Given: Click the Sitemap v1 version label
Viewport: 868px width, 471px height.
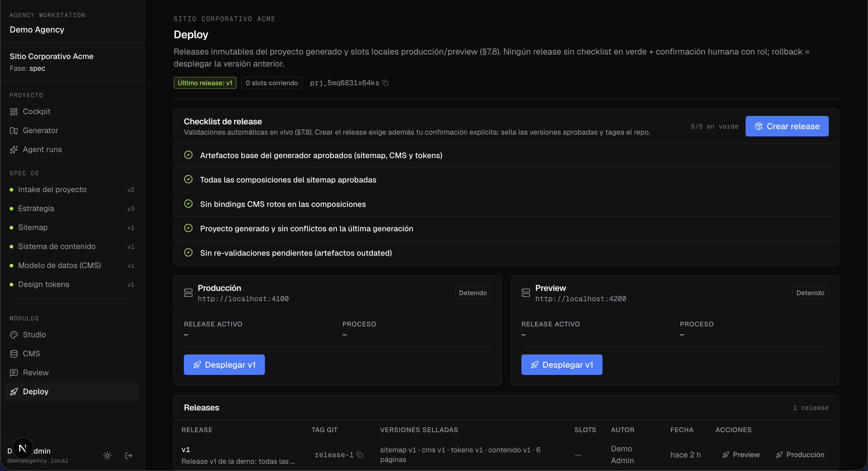Looking at the screenshot, I should [131, 228].
